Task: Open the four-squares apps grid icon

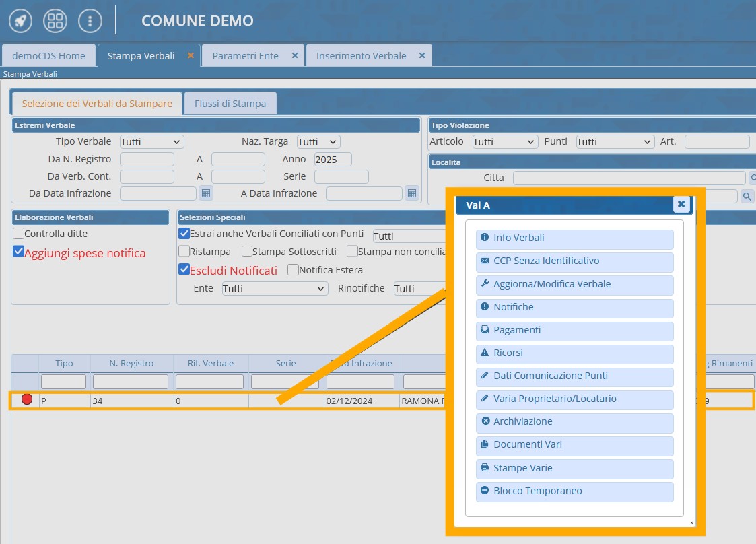Action: coord(55,21)
